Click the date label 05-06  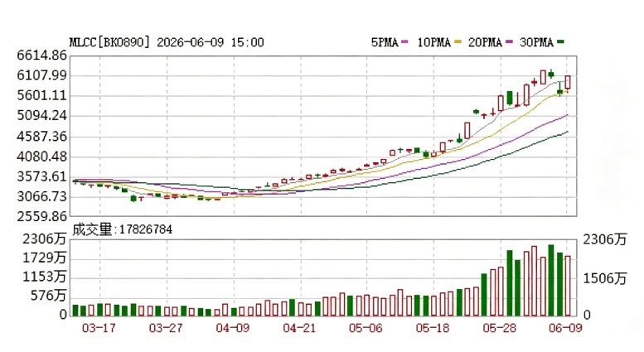[x=366, y=328]
